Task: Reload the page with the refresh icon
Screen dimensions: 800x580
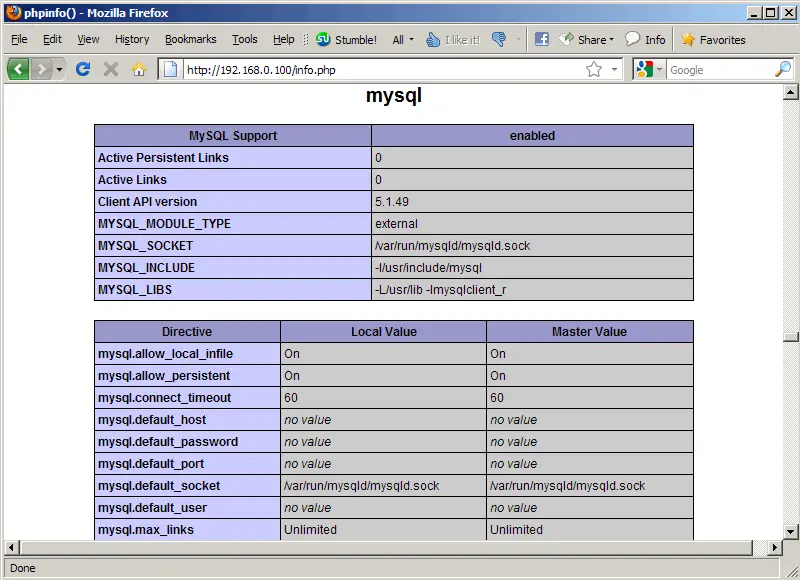Action: (84, 69)
